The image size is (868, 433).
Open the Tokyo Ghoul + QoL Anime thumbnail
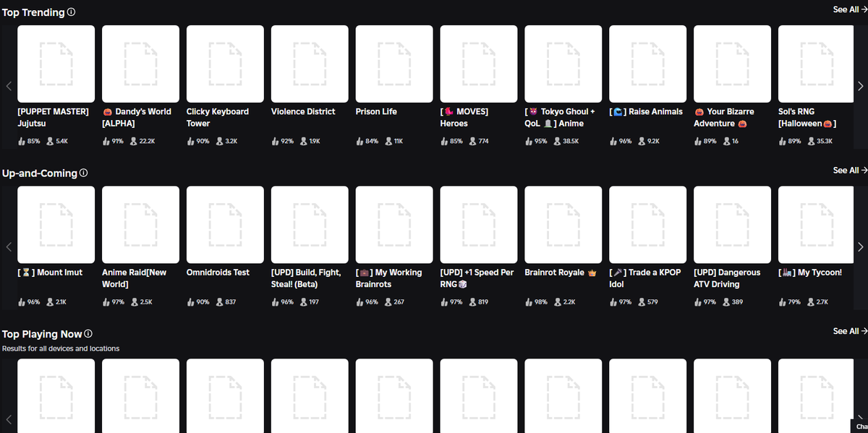[563, 64]
